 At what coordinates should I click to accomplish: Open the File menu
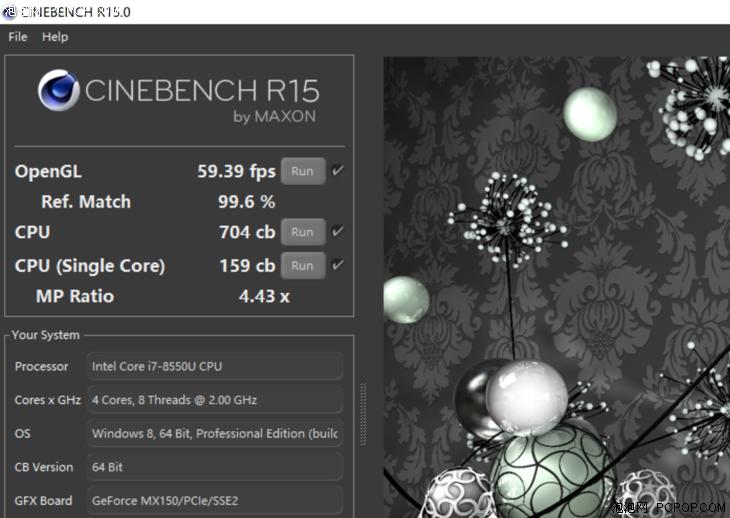click(x=17, y=36)
